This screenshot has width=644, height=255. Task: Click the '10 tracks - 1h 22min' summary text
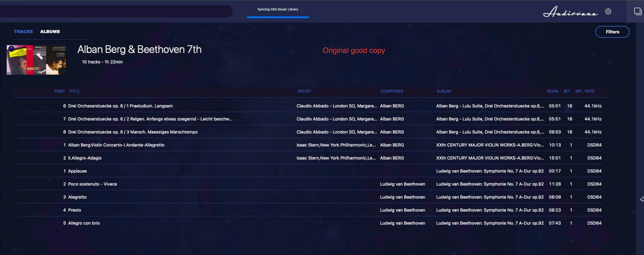102,62
